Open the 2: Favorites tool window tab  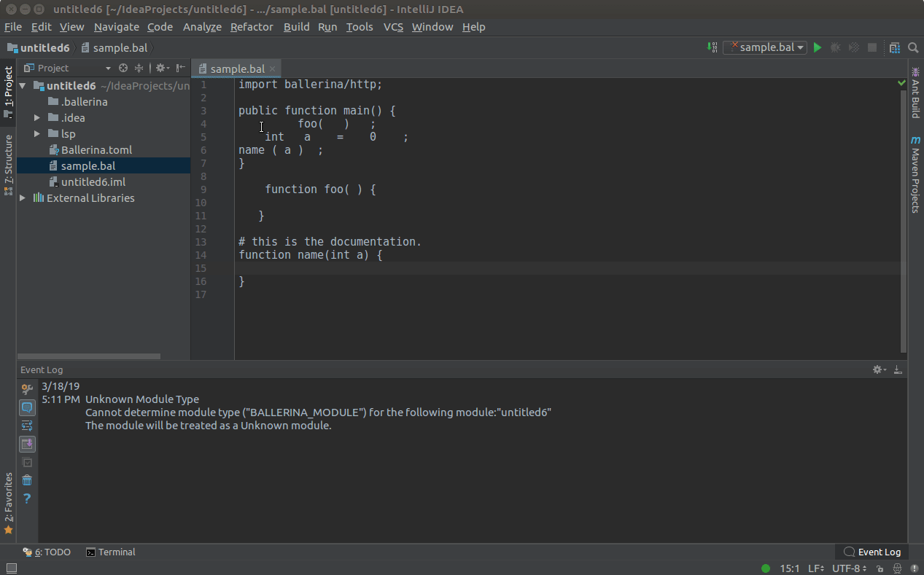(8, 504)
